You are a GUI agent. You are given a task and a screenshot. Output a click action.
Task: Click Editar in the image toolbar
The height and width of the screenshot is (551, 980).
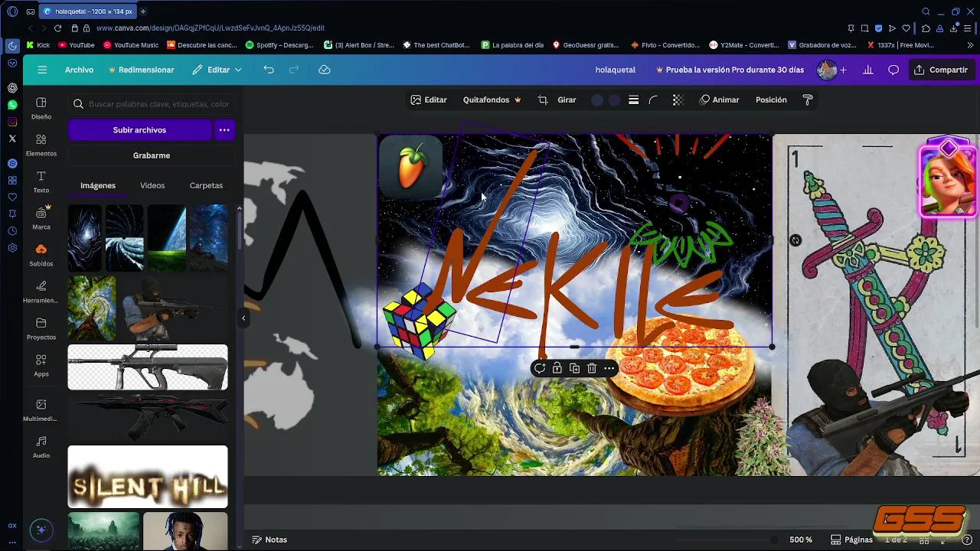429,99
